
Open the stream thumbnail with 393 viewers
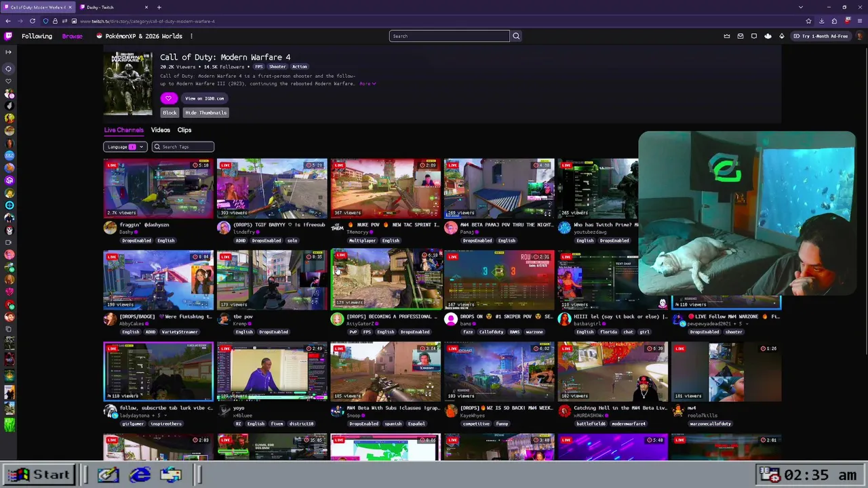272,188
